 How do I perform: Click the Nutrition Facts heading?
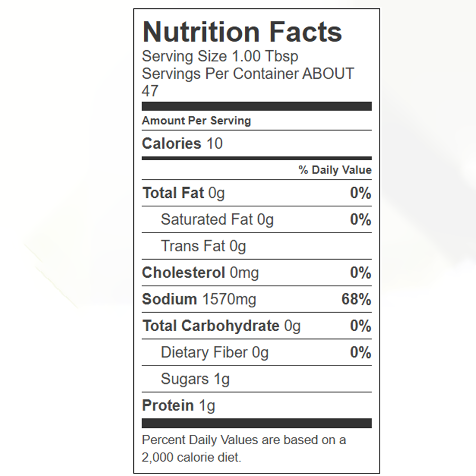point(242,32)
